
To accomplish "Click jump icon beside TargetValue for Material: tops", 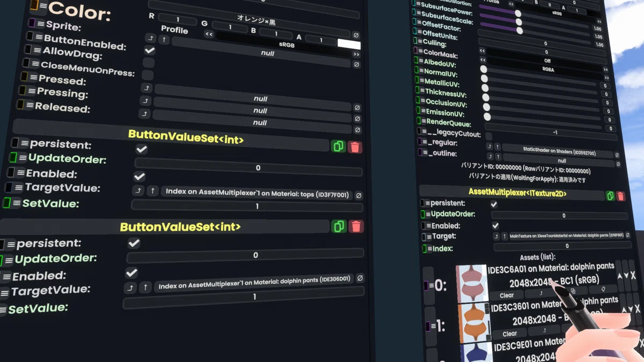I will 138,190.
